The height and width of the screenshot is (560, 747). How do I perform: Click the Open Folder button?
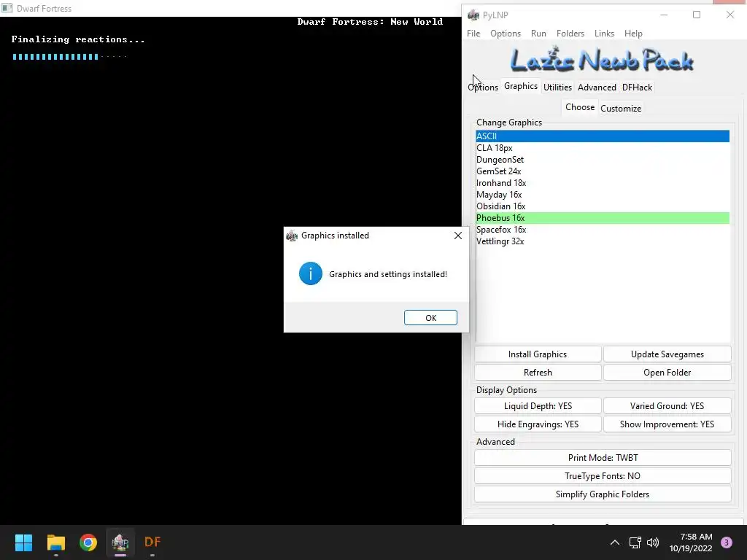click(x=667, y=373)
